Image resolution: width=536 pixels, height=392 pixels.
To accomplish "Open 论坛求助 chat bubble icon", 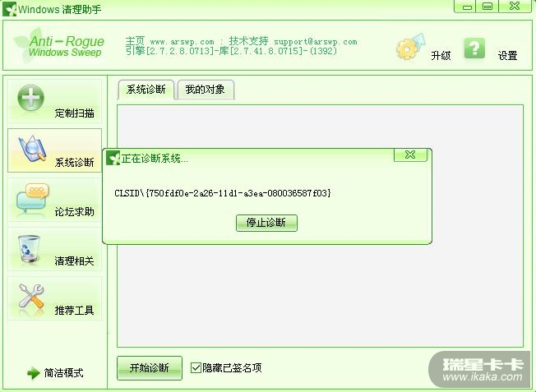I will (x=33, y=198).
